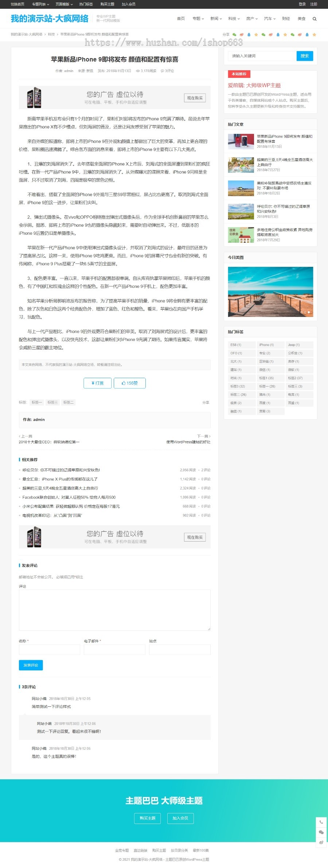This screenshot has width=328, height=868.
Task: Open hot article 多地住房公积金政策收紧
Action: click(284, 232)
